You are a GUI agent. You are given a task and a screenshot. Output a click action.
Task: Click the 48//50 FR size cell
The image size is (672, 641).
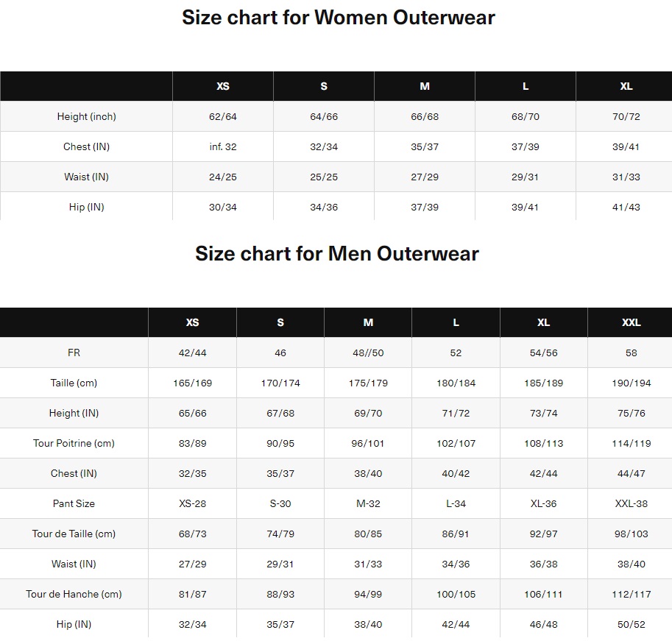[x=368, y=353]
